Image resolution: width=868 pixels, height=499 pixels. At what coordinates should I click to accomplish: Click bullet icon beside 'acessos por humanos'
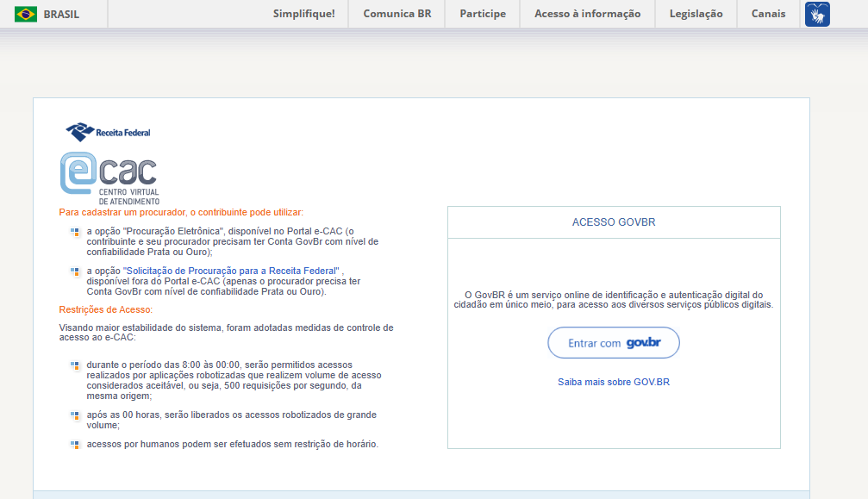75,445
